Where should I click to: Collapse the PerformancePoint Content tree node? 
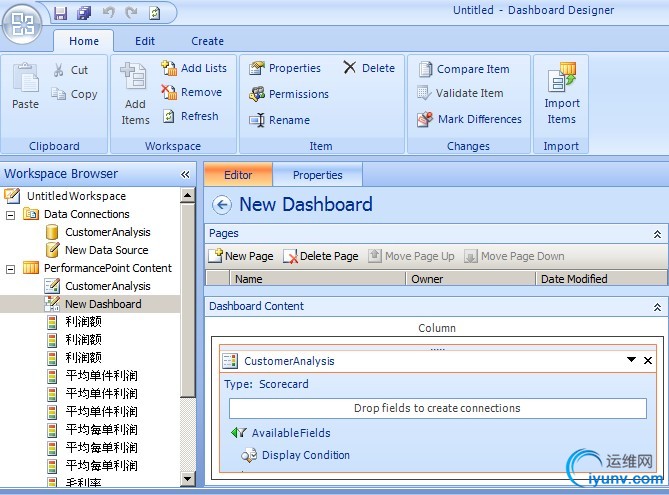point(11,269)
